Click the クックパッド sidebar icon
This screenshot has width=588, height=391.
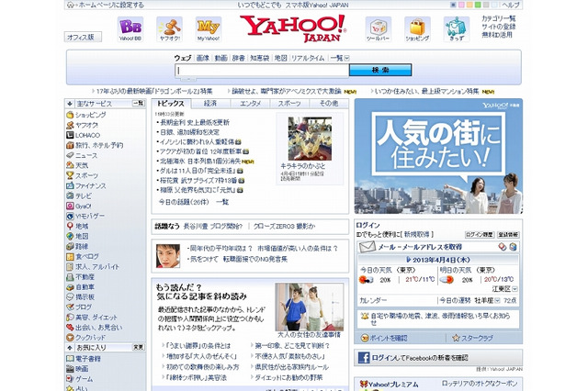tap(70, 338)
